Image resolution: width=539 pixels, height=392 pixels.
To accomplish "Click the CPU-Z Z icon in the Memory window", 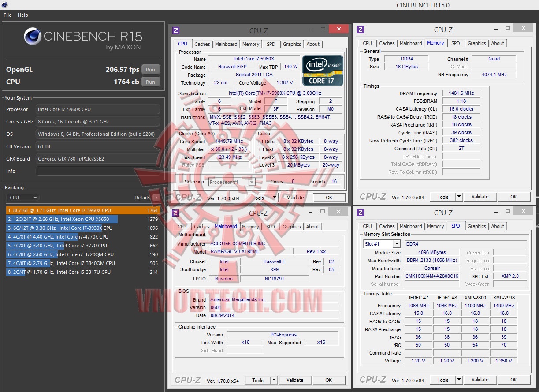I will point(361,30).
